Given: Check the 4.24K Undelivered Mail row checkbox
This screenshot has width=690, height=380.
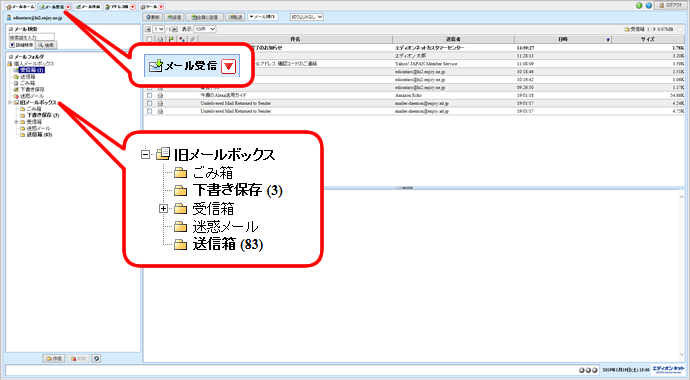Looking at the screenshot, I should 150,103.
